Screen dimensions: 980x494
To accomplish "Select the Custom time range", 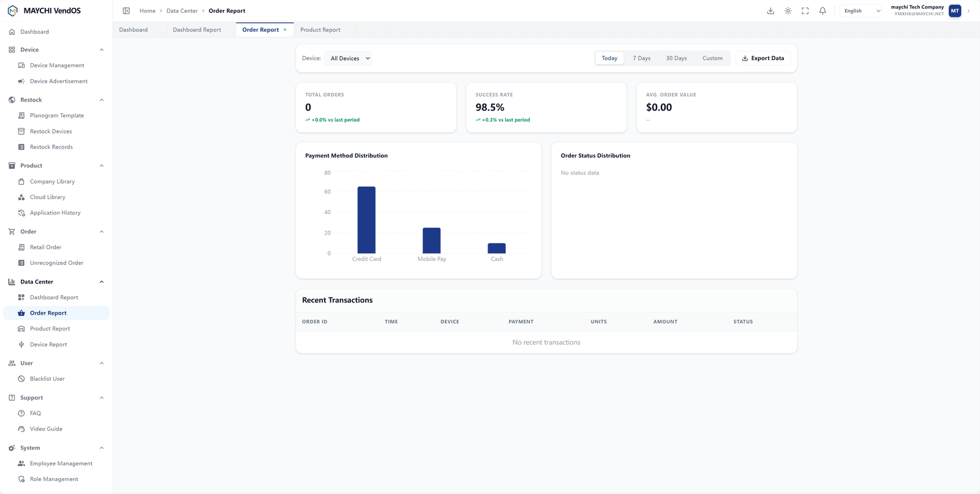I will tap(712, 58).
